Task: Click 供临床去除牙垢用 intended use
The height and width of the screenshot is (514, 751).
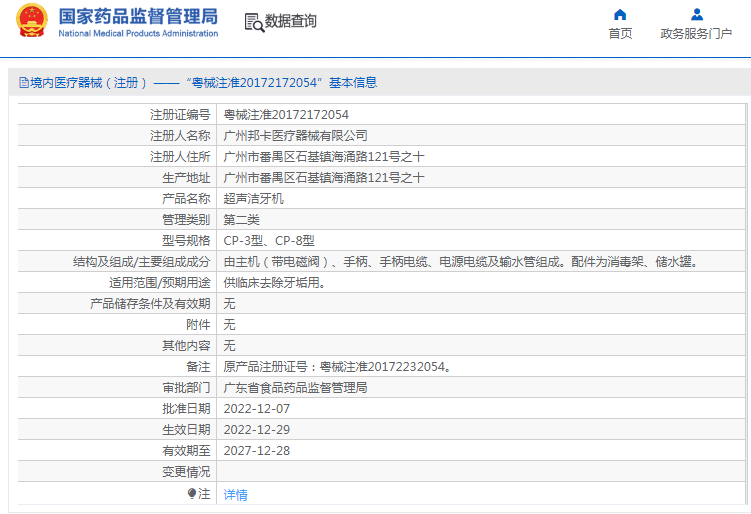Action: click(x=275, y=283)
